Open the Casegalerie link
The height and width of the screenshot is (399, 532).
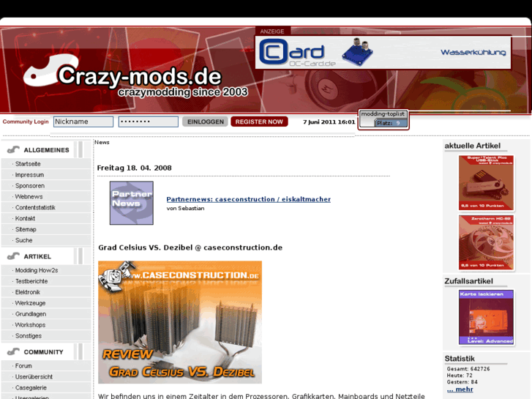(x=31, y=387)
